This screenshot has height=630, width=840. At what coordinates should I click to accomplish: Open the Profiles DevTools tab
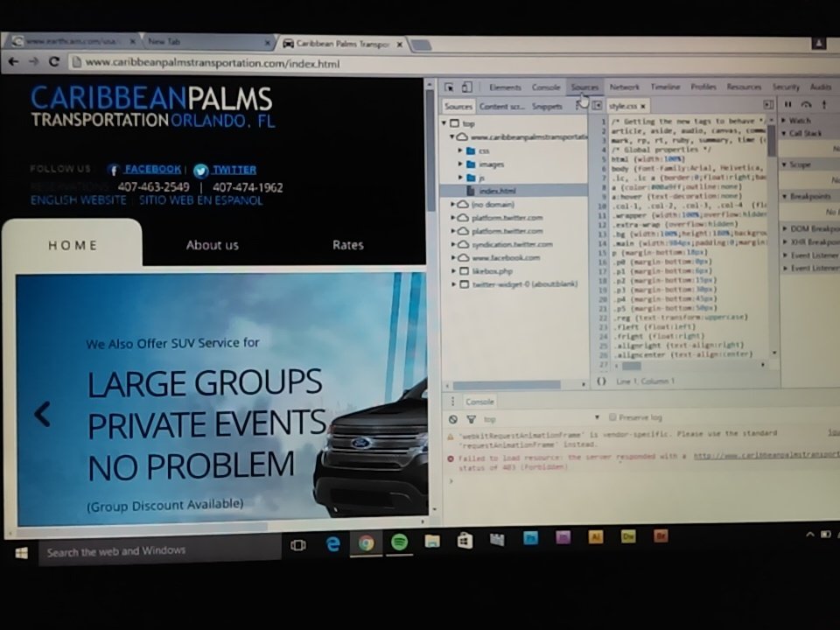(x=703, y=87)
